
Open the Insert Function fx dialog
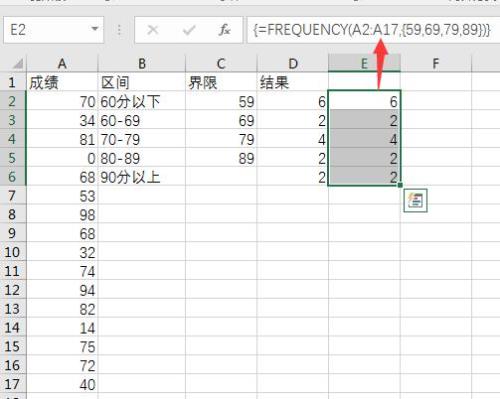[224, 30]
